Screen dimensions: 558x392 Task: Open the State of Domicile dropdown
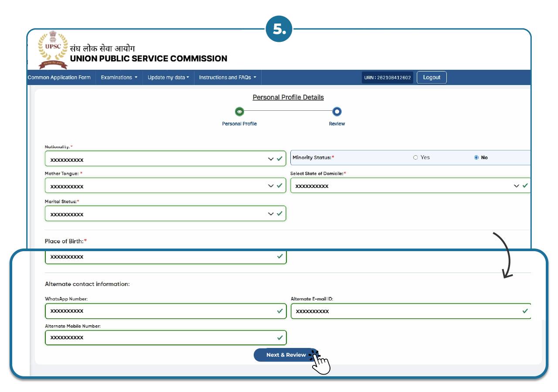[516, 185]
